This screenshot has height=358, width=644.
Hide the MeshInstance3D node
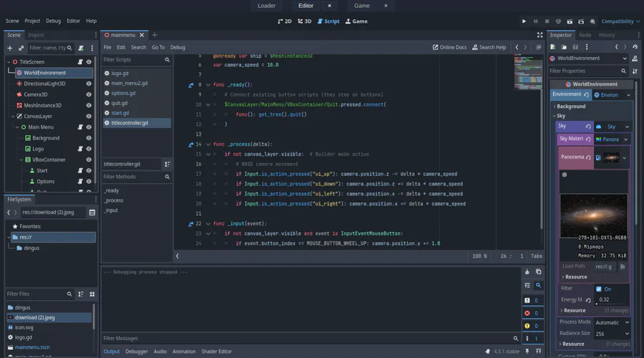coord(89,105)
